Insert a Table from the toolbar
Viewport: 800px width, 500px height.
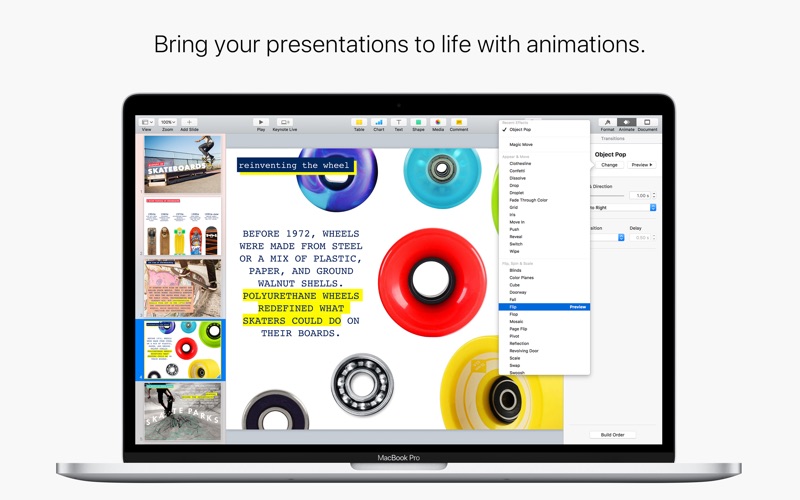click(x=359, y=122)
